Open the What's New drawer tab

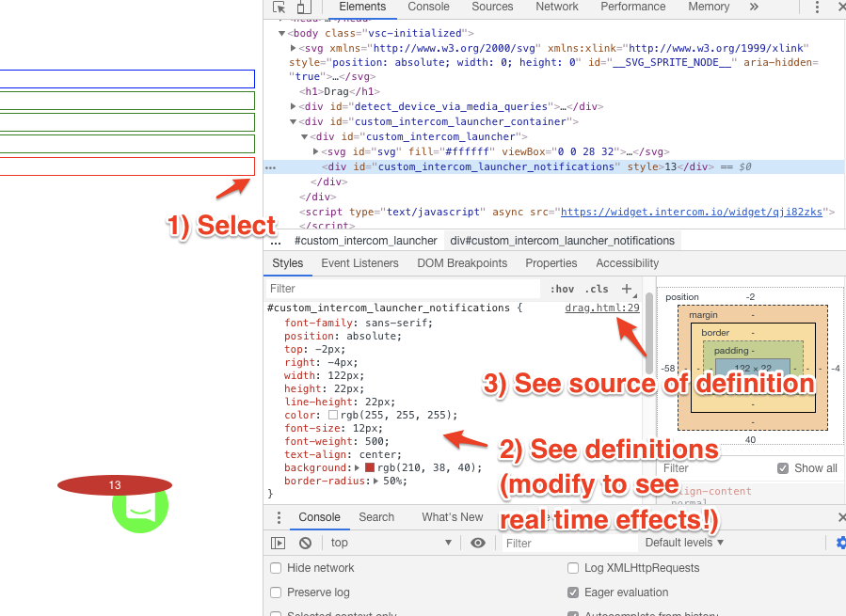[x=452, y=517]
